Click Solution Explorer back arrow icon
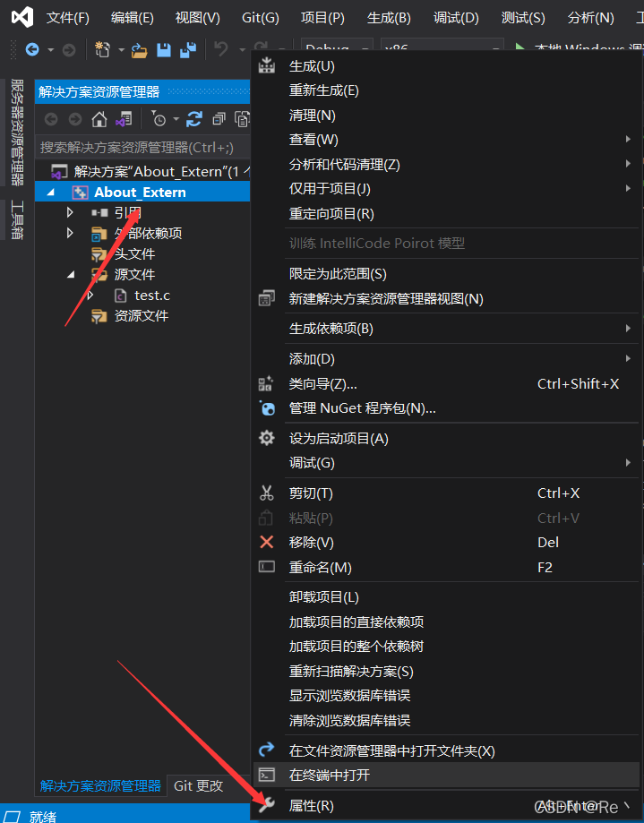 pos(51,120)
